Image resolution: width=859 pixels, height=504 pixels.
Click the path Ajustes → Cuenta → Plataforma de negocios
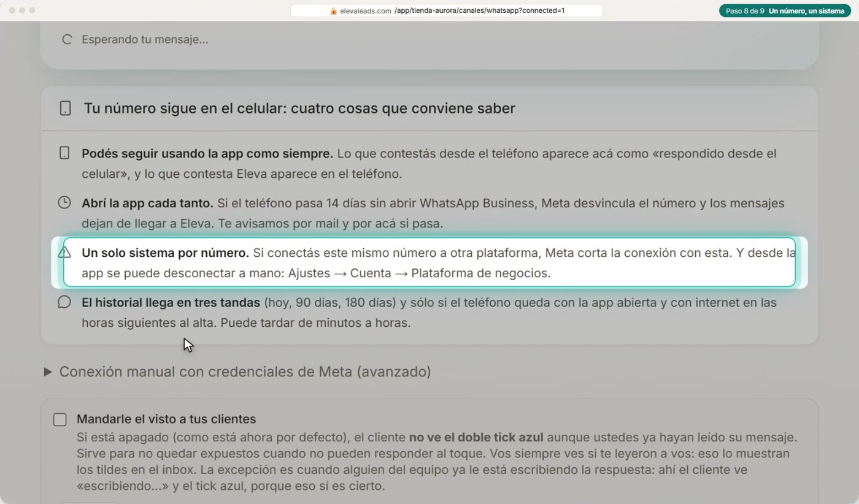pos(419,273)
